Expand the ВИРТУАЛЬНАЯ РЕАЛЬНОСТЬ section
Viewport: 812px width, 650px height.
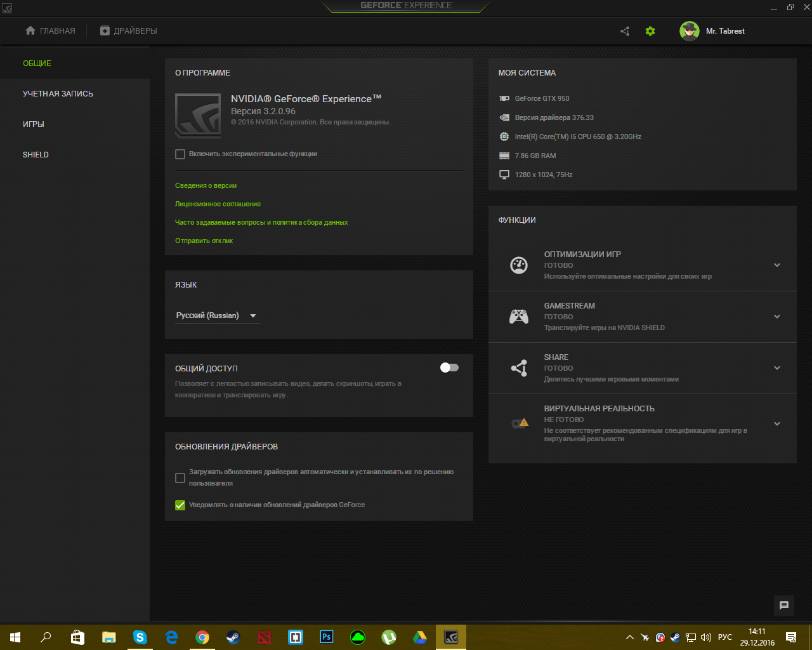click(x=777, y=424)
